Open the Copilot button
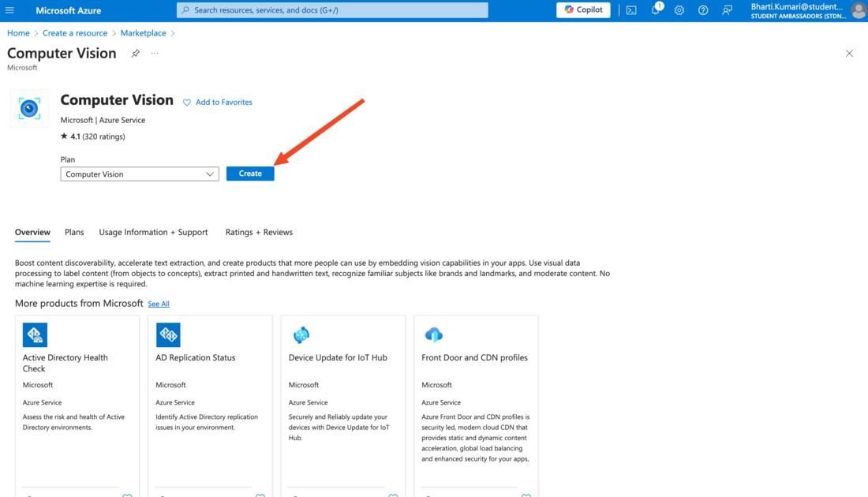Image resolution: width=868 pixels, height=497 pixels. (x=583, y=10)
